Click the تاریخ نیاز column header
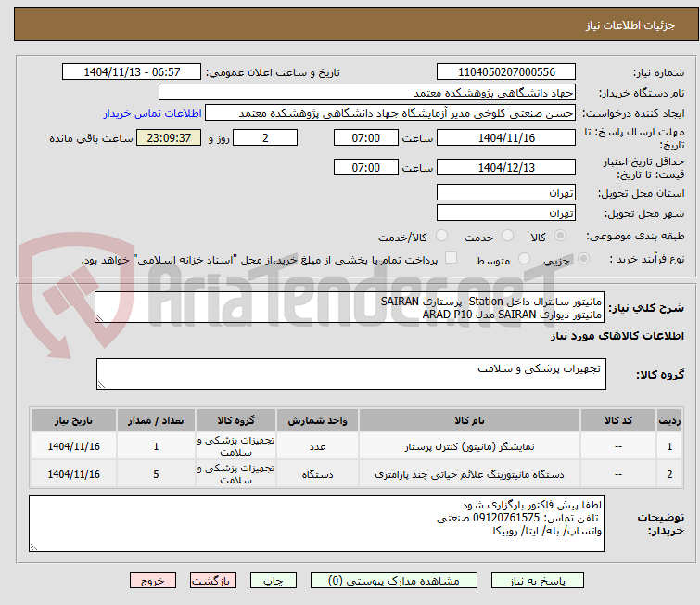The image size is (700, 605). (73, 420)
